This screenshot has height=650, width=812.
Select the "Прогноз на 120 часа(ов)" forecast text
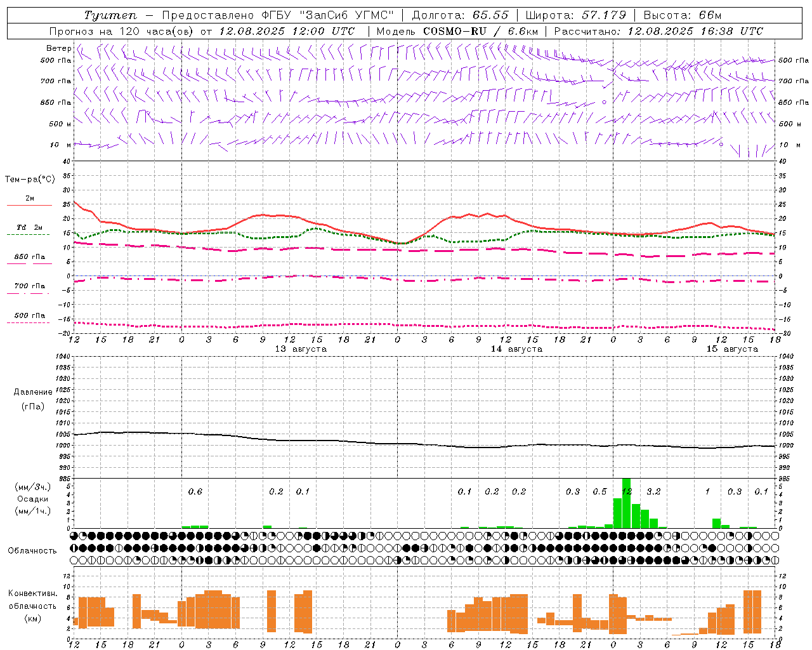pos(122,31)
